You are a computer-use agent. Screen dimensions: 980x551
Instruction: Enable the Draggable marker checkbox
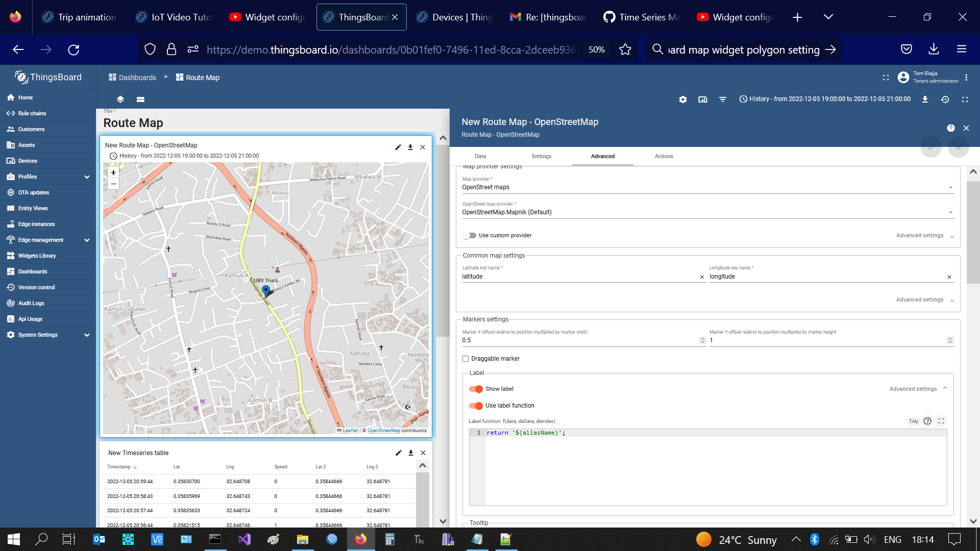(465, 359)
